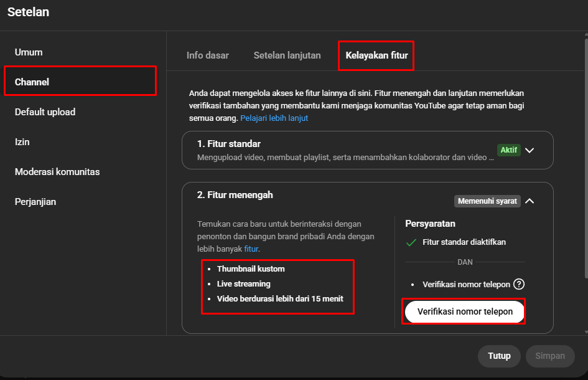Collapse the Fitur menengah section chevron
The width and height of the screenshot is (588, 380).
(x=530, y=201)
